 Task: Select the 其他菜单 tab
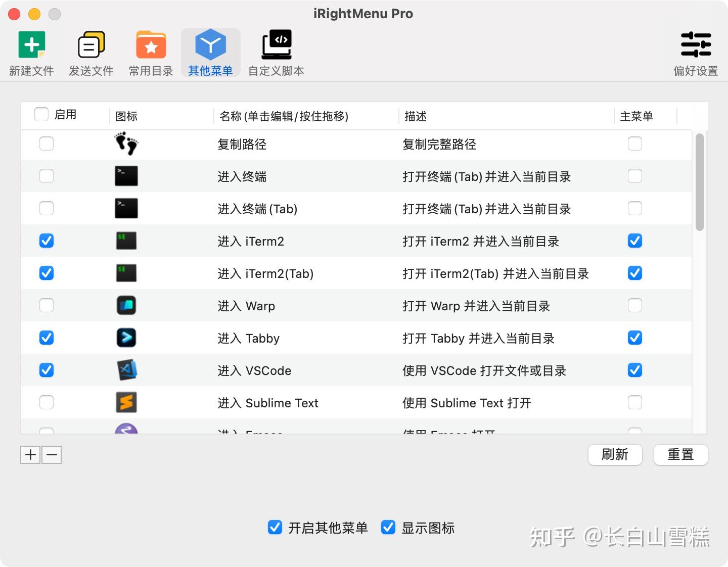(210, 54)
